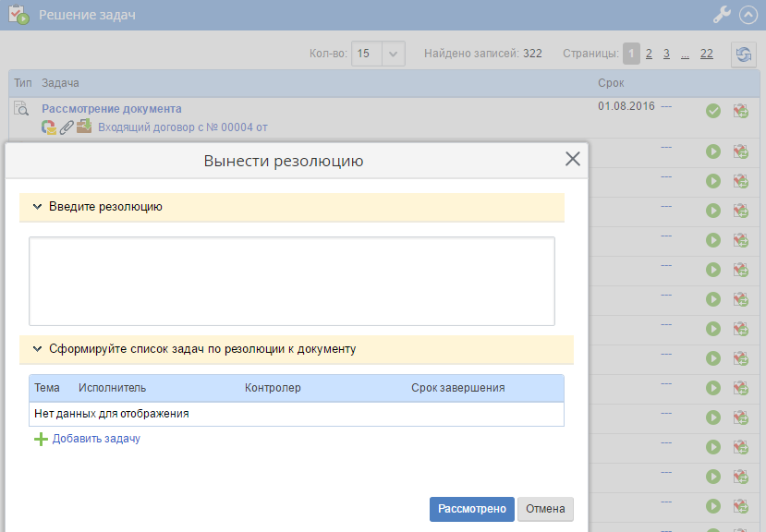This screenshot has width=766, height=532.
Task: Click the green plus Добавить задачу icon
Action: (40, 440)
